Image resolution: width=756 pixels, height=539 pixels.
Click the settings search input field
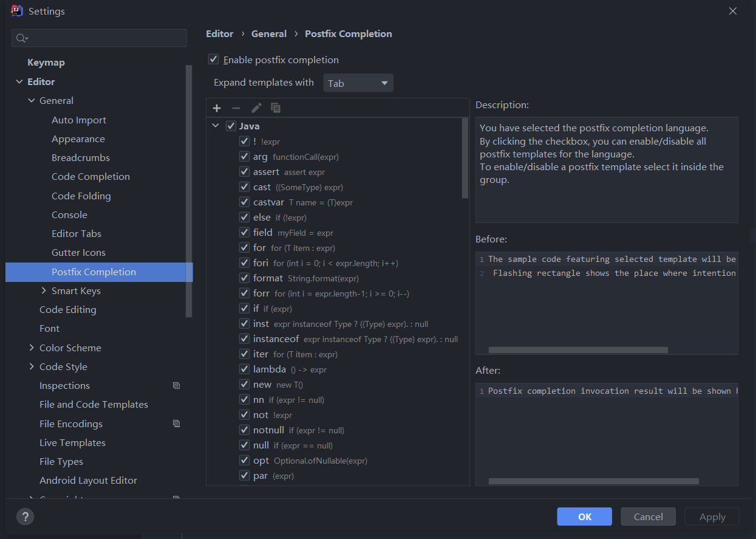(99, 38)
